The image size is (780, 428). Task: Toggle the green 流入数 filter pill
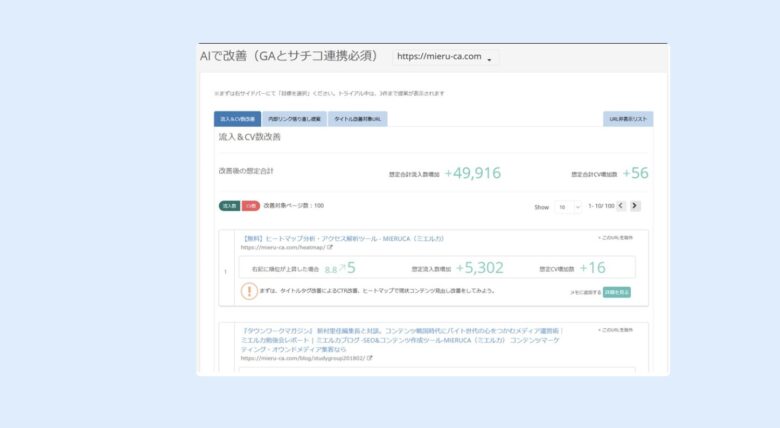coord(229,206)
